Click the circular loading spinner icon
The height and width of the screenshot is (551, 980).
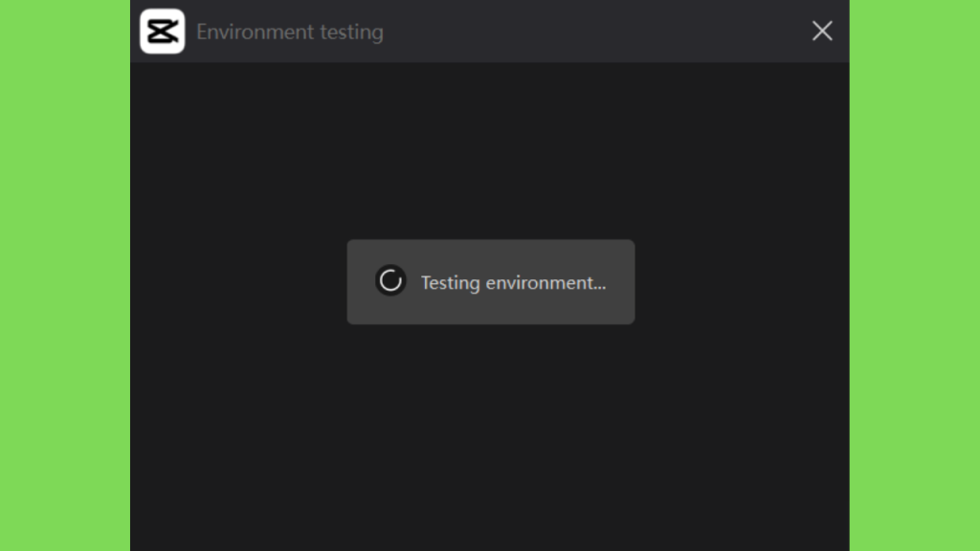[390, 280]
